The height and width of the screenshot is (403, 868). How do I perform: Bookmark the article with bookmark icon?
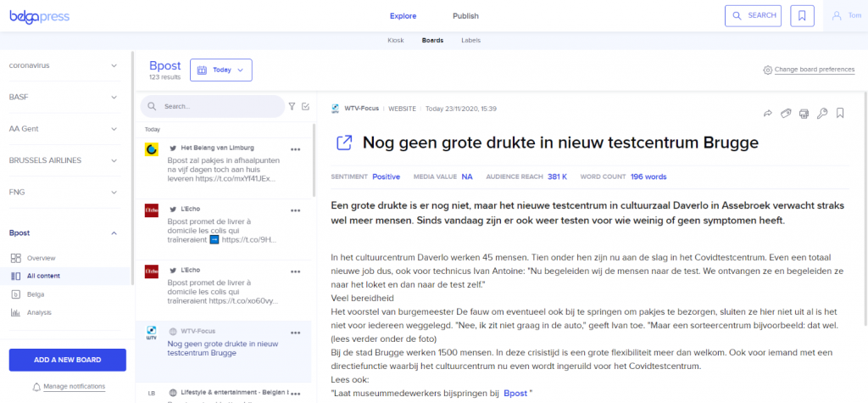(x=840, y=113)
